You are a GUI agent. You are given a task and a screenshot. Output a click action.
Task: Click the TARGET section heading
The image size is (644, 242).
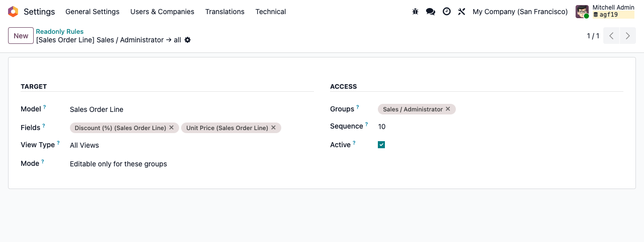point(34,87)
